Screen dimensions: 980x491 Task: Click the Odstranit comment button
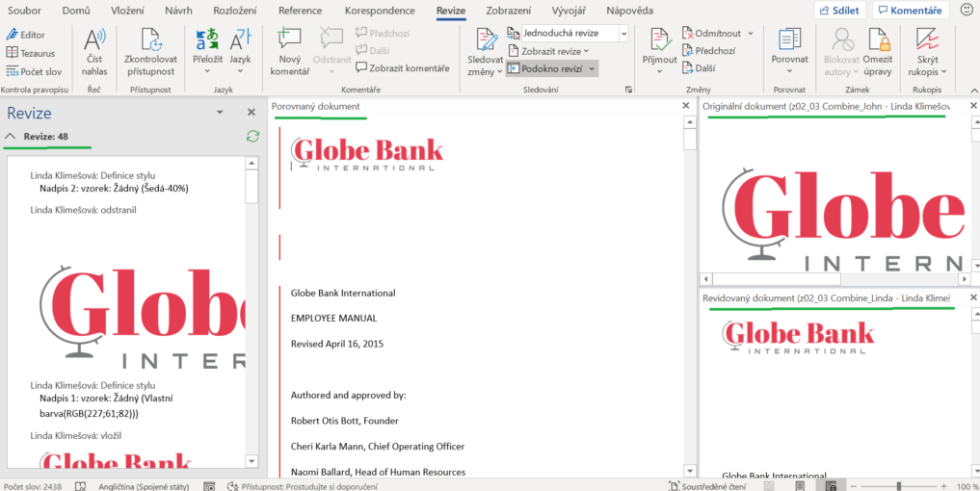331,53
